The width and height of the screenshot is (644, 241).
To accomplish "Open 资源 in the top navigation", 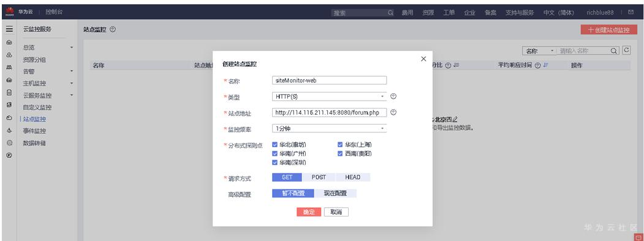I will point(428,13).
